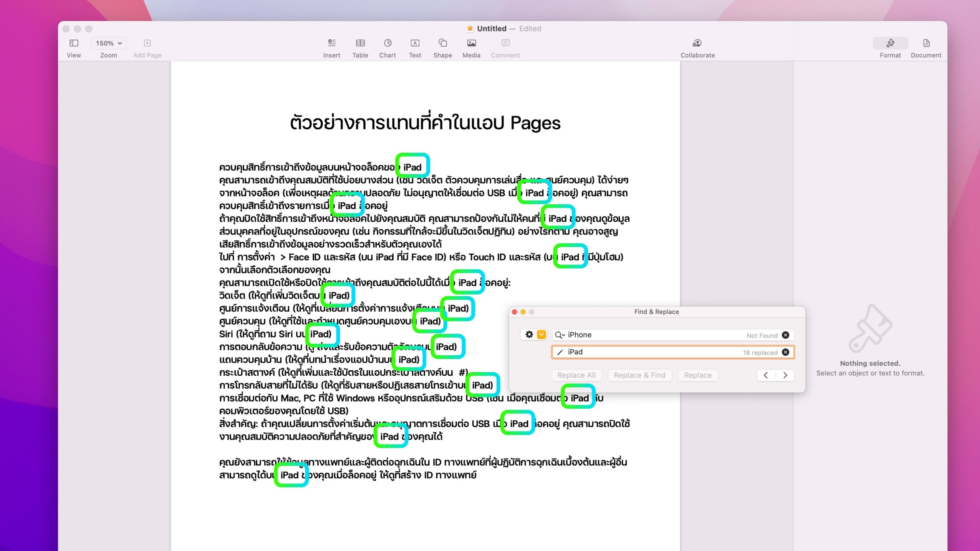This screenshot has width=980, height=551.
Task: Click the Collaborate icon
Action: tap(697, 43)
